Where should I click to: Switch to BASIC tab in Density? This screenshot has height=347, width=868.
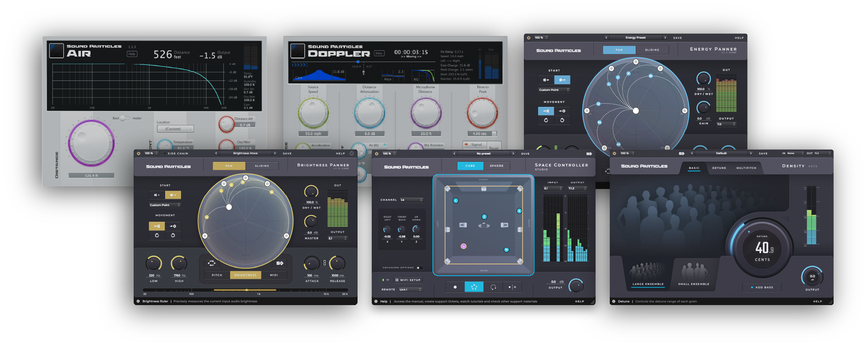pyautogui.click(x=694, y=168)
